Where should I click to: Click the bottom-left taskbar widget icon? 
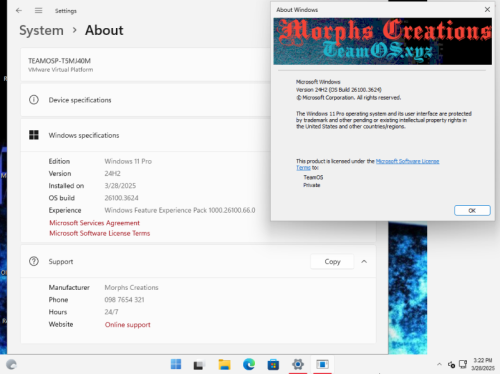point(11,364)
